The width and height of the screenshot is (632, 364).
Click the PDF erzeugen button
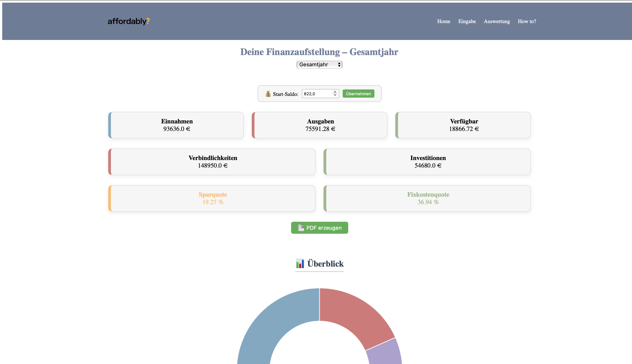[x=323, y=228]
